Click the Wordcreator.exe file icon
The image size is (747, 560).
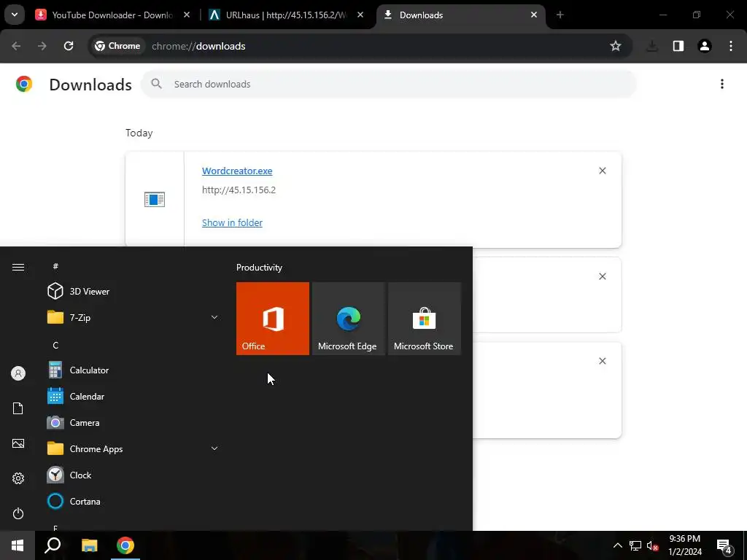pyautogui.click(x=155, y=199)
